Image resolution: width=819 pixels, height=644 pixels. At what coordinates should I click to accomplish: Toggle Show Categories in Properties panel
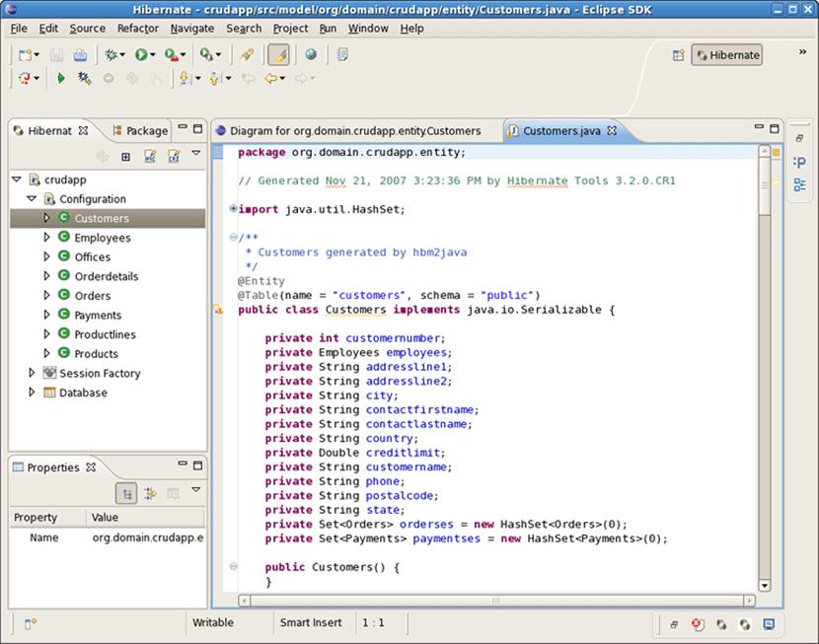click(x=126, y=493)
